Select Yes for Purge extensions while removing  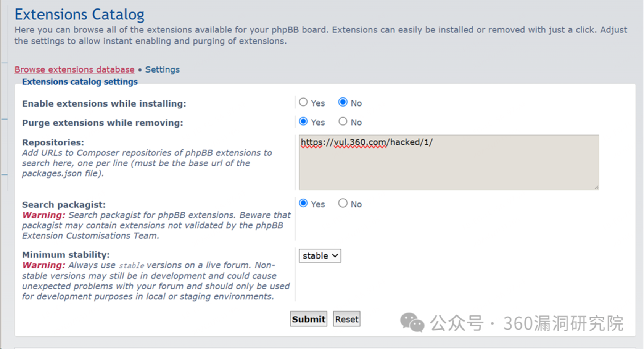click(303, 121)
